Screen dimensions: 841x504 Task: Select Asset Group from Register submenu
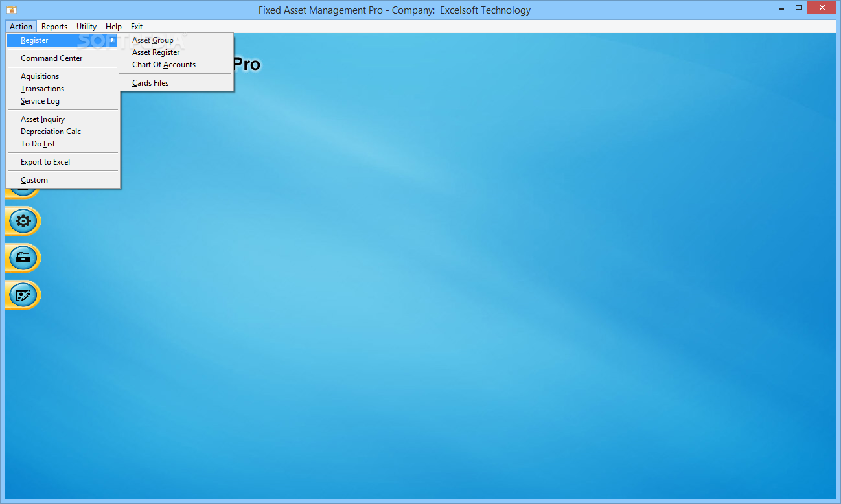pyautogui.click(x=175, y=40)
